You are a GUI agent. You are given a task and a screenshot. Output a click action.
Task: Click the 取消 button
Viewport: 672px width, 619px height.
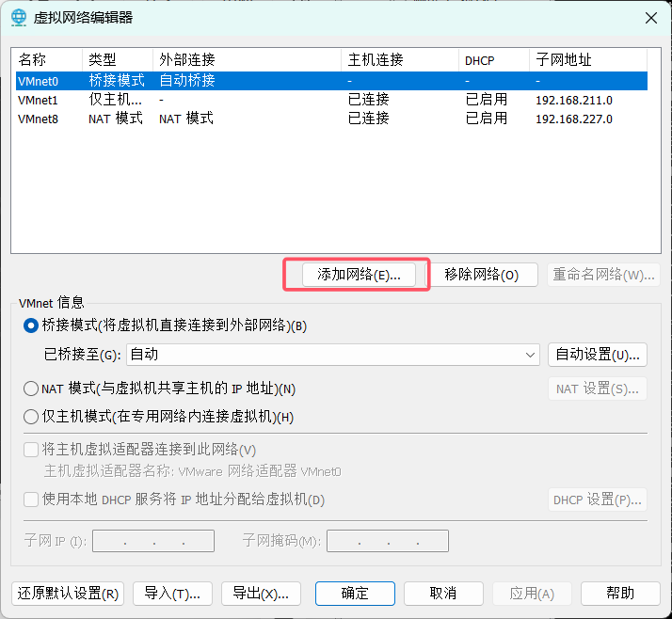443,594
